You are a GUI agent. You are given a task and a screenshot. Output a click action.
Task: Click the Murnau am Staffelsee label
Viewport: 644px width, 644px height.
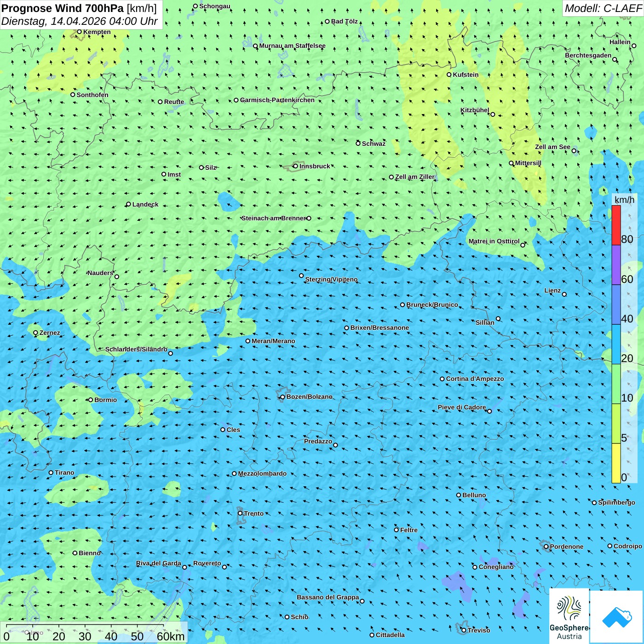(292, 46)
